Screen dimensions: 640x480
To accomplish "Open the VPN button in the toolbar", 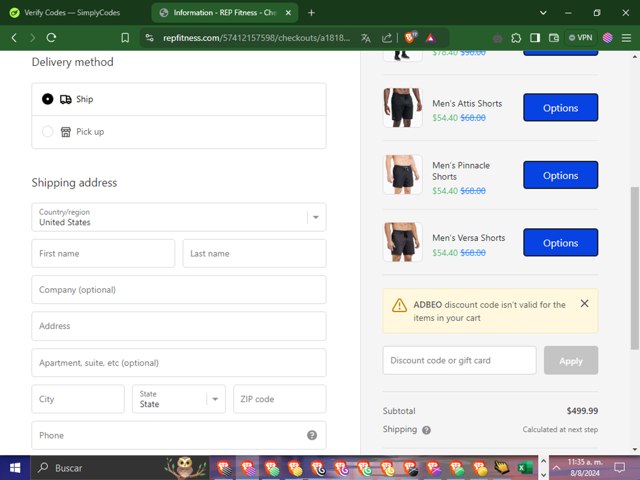I will [x=580, y=38].
